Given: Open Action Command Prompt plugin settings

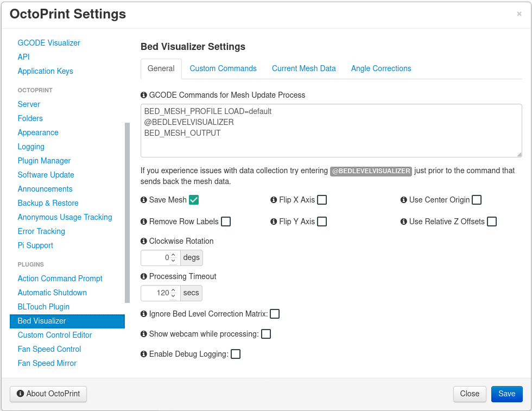Looking at the screenshot, I should 60,279.
